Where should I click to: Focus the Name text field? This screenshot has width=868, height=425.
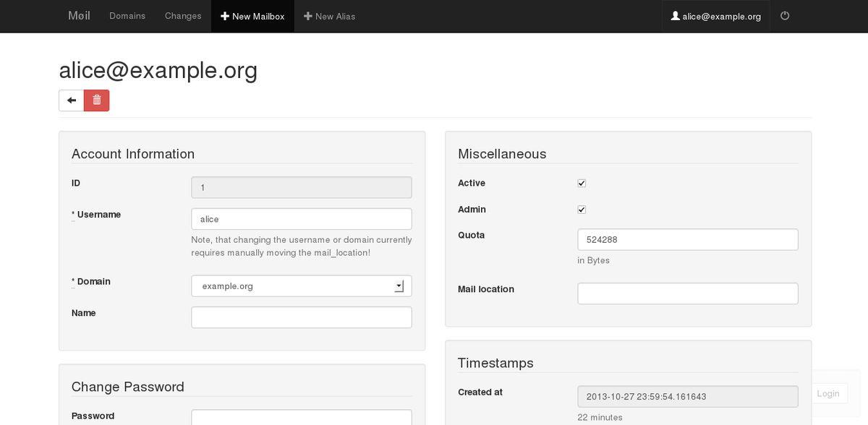pos(302,317)
